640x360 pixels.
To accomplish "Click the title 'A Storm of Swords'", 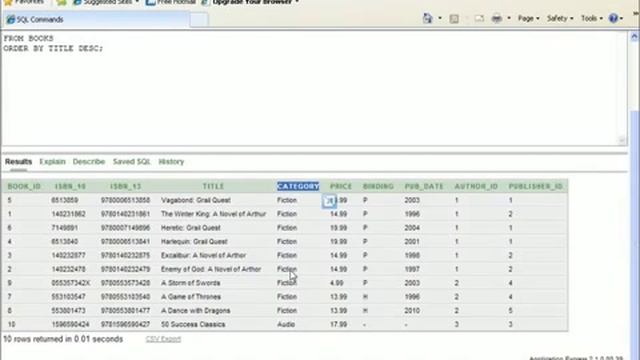I will (x=191, y=283).
